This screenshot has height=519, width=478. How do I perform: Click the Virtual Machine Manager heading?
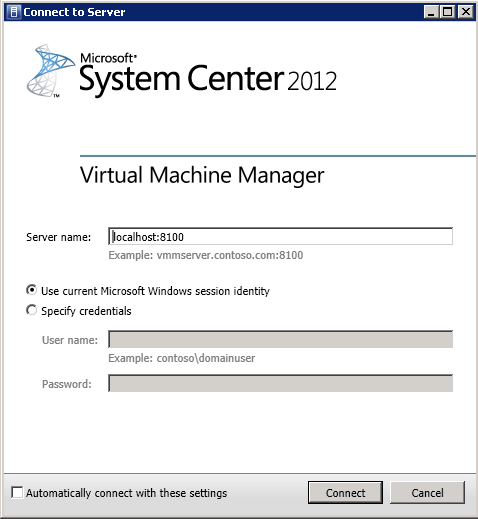202,175
